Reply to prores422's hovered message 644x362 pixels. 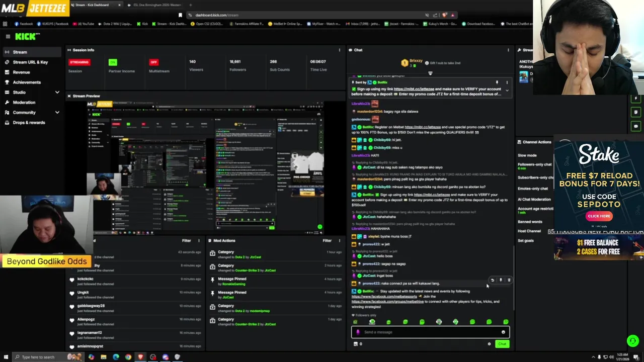(493, 280)
